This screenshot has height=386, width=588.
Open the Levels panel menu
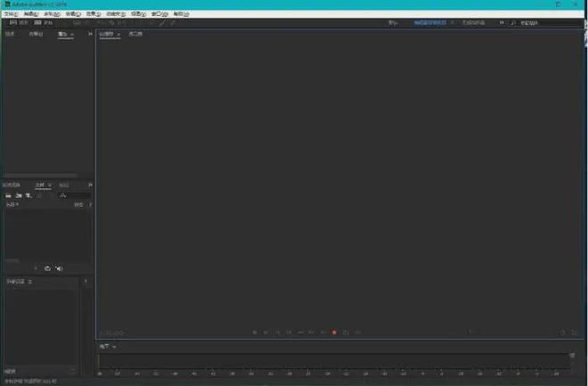pos(114,347)
